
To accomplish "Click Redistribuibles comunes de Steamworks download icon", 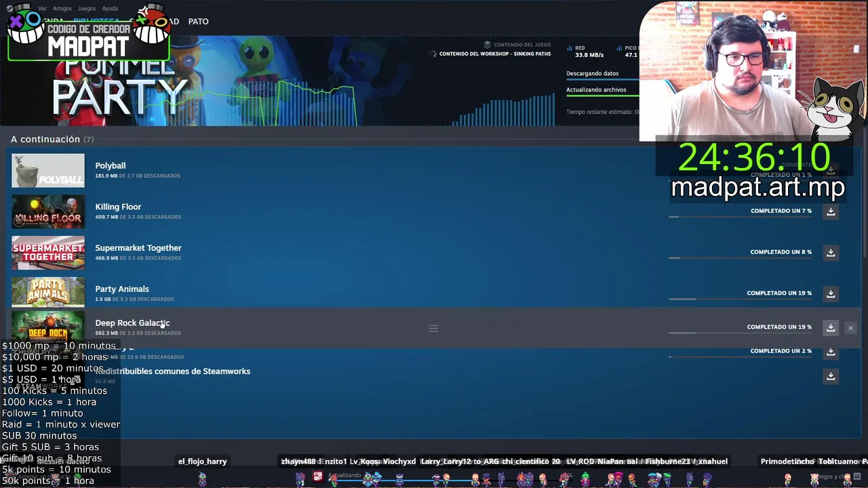I will pos(831,376).
